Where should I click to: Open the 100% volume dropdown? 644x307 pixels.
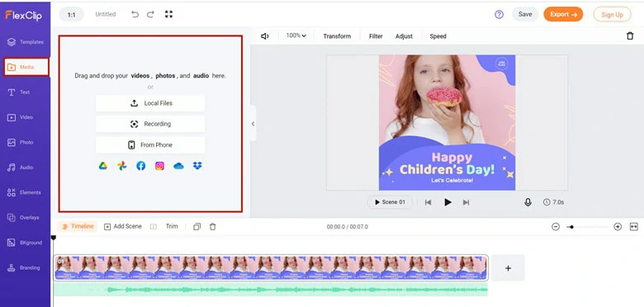(x=296, y=35)
